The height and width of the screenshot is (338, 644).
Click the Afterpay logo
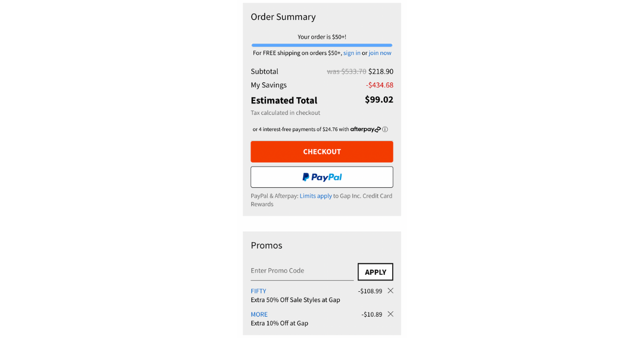click(365, 129)
